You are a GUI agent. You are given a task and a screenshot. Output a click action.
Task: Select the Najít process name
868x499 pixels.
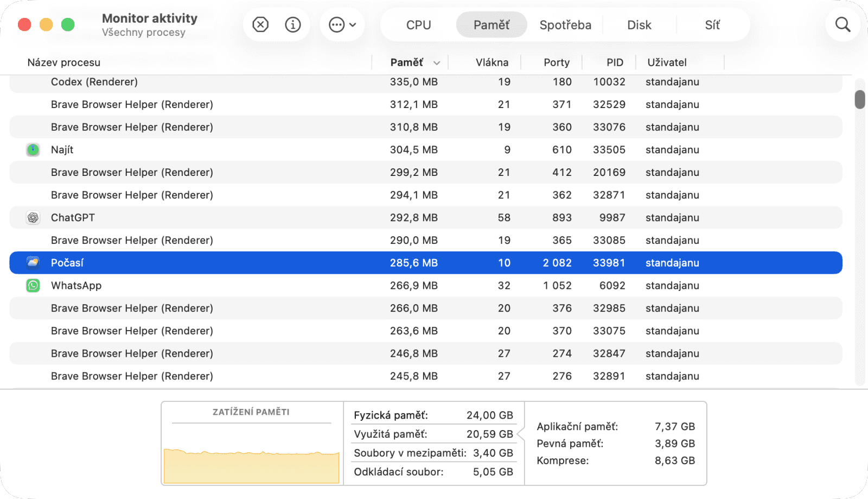coord(62,150)
